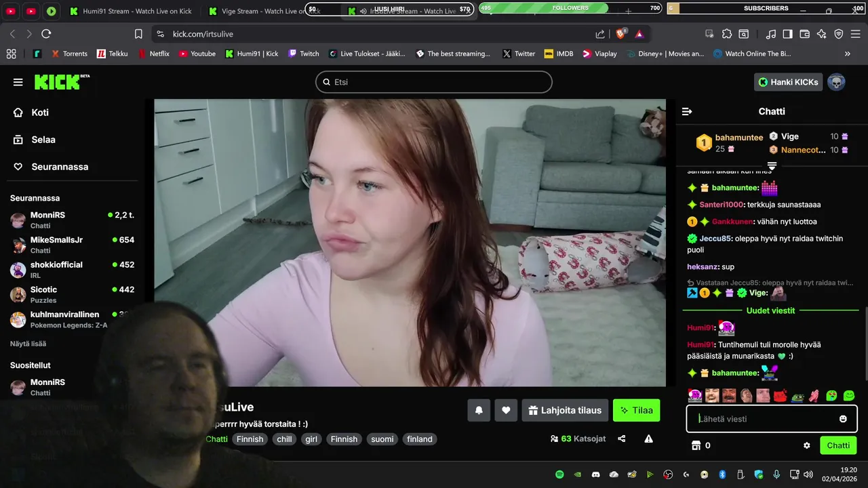Click bahamuntee top gifter in leaderboard
868x488 pixels.
point(730,143)
